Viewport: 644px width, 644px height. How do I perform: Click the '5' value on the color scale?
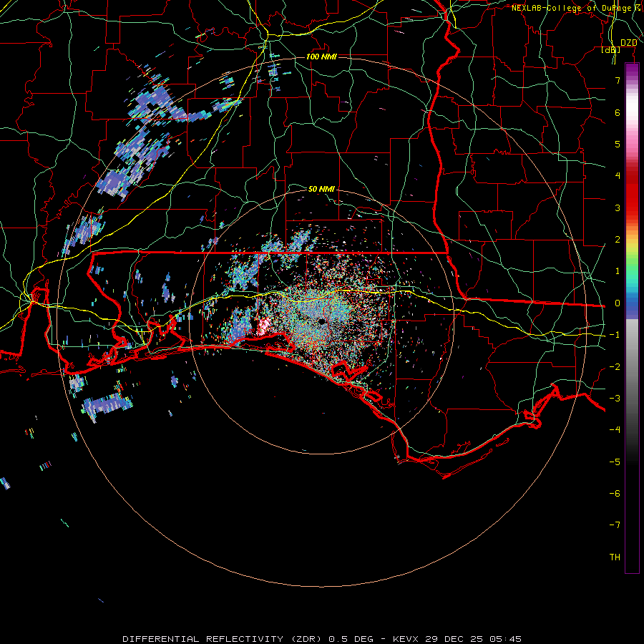618,144
